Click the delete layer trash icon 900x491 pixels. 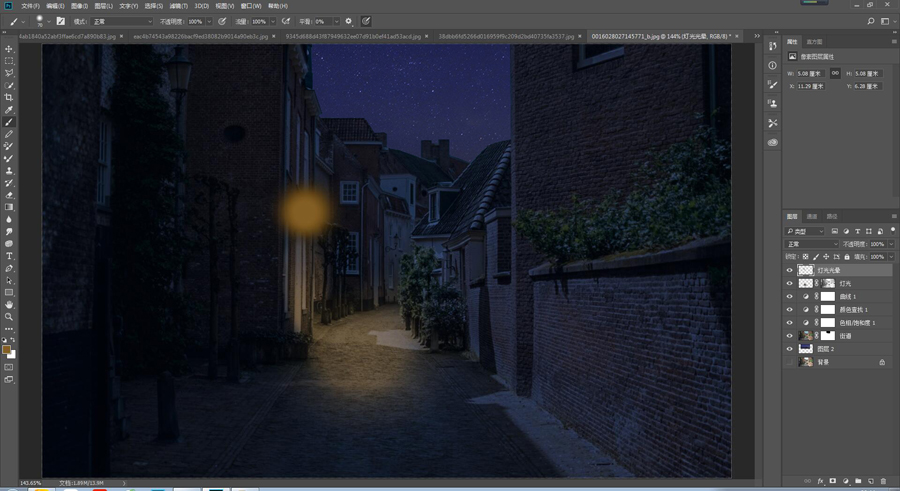click(x=882, y=481)
